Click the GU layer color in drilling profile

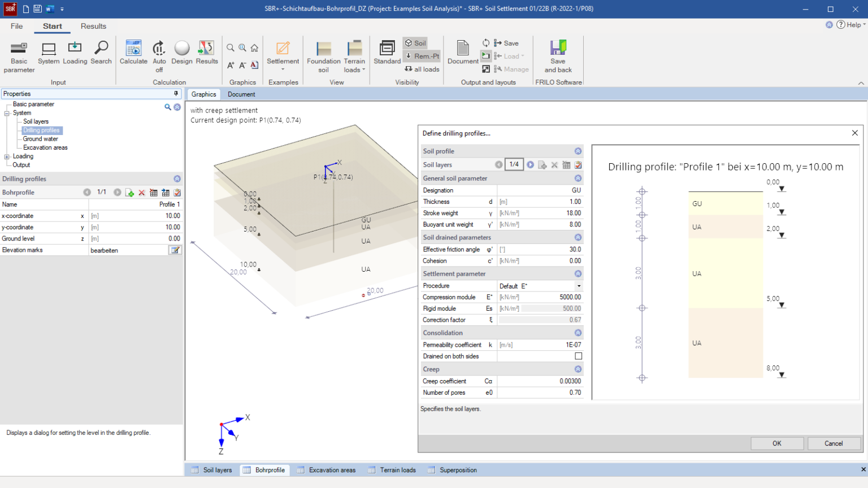[726, 203]
